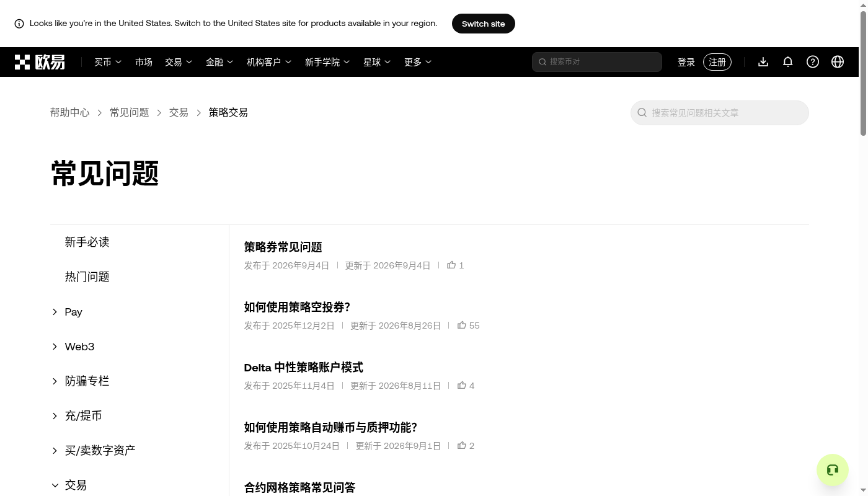Screen dimensions: 868x496
Task: Click the Switch site button
Action: coord(484,24)
